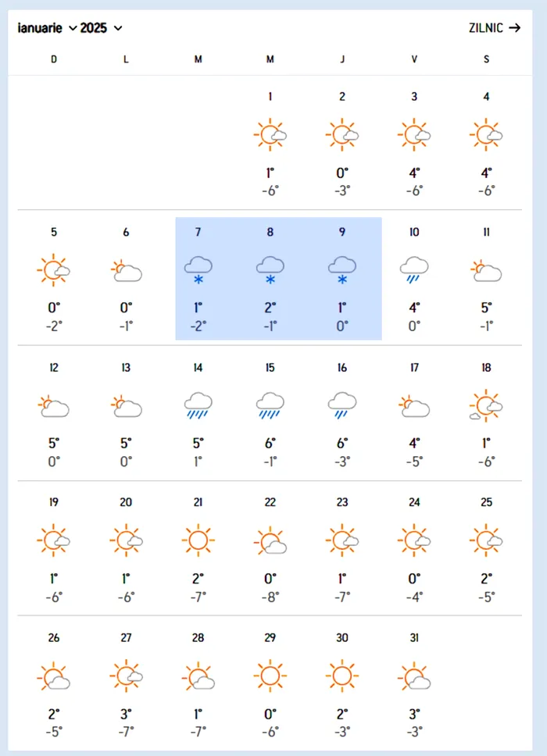547x756 pixels.
Task: Select day number 31
Action: (x=414, y=638)
